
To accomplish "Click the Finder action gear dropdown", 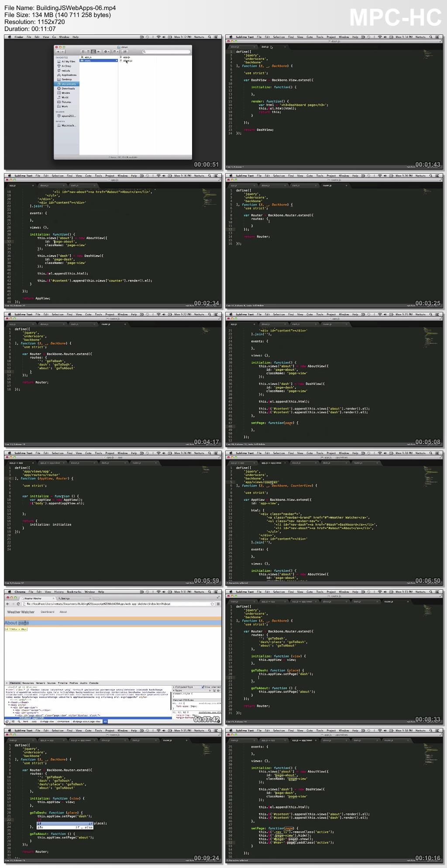I will [106, 51].
